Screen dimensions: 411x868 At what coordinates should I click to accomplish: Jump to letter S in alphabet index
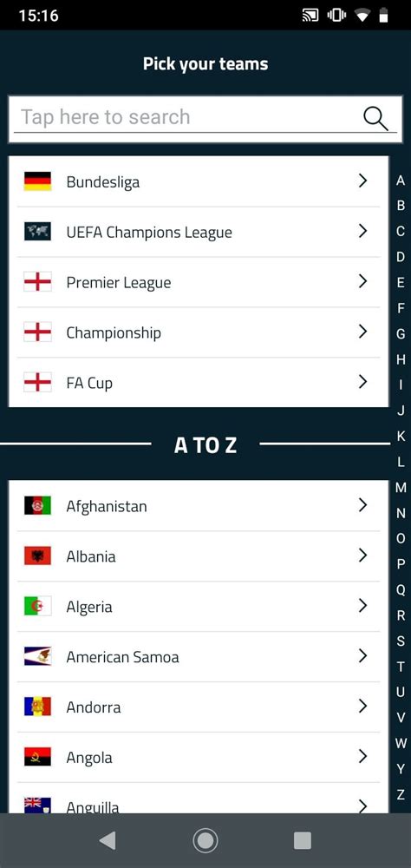pyautogui.click(x=401, y=641)
